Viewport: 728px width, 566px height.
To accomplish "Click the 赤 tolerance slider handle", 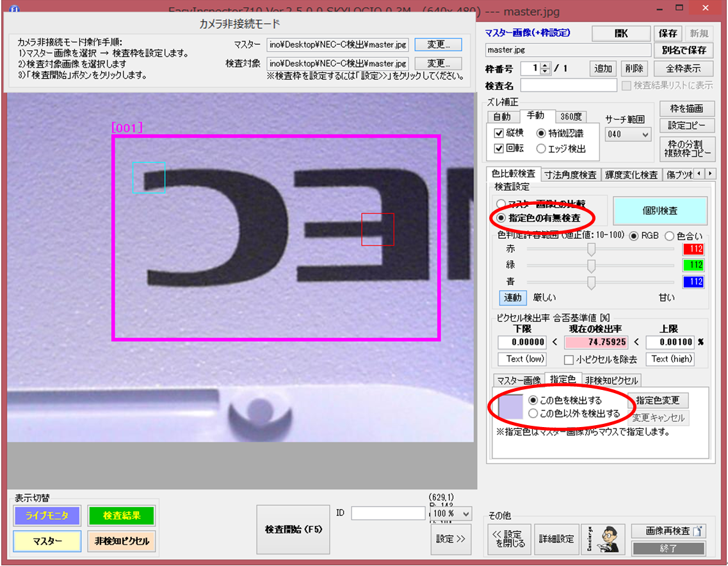I will coord(591,249).
